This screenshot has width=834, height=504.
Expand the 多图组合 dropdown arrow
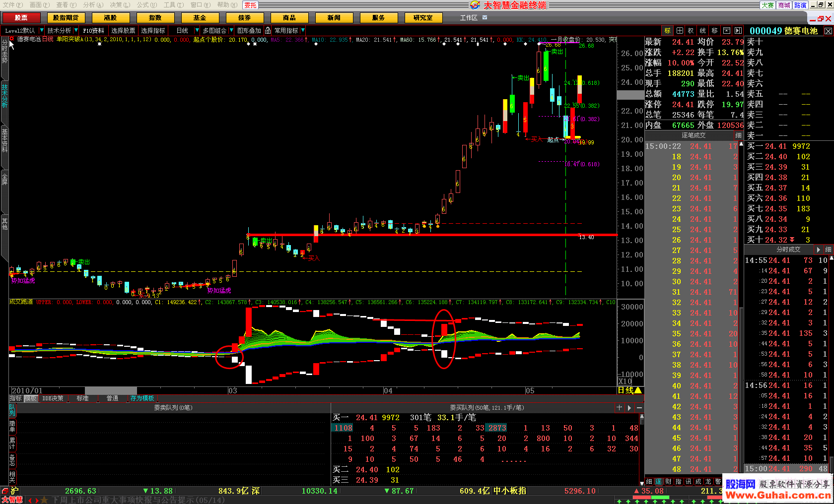click(x=231, y=31)
